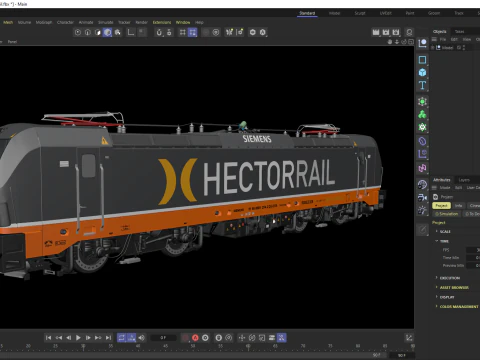Open the Window menu
480x360 pixels.
pos(183,22)
